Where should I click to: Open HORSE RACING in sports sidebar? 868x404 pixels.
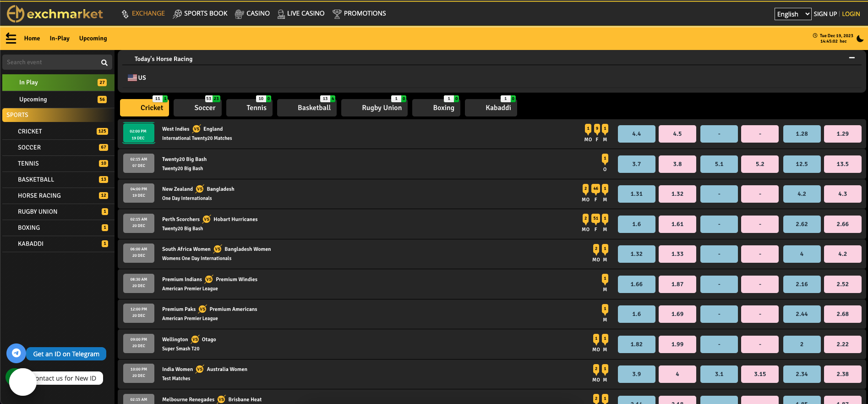58,195
